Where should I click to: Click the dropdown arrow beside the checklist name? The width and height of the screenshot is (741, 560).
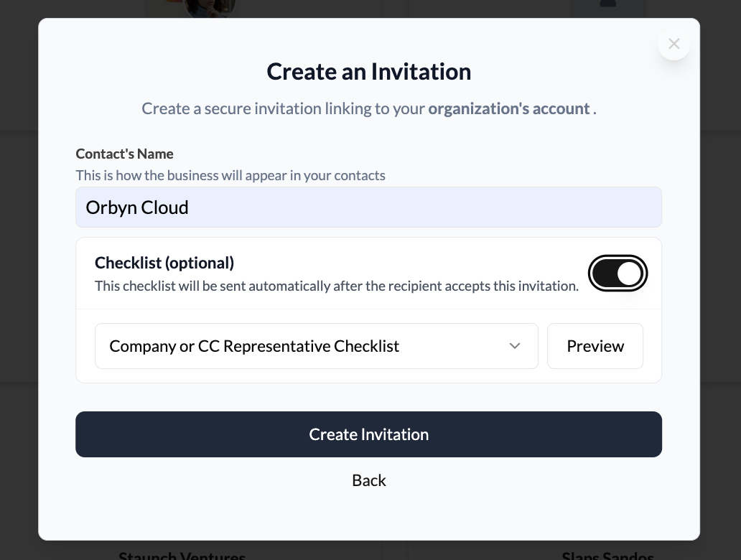tap(515, 345)
